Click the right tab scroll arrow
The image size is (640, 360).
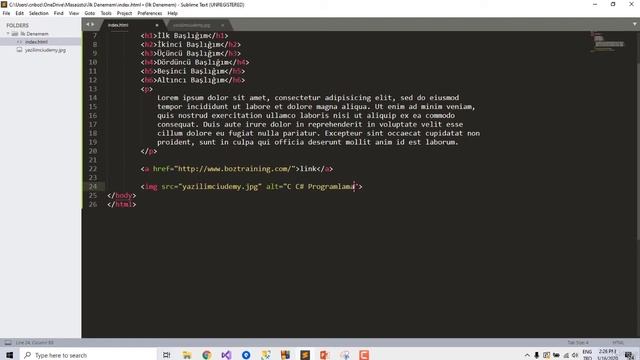coord(93,24)
